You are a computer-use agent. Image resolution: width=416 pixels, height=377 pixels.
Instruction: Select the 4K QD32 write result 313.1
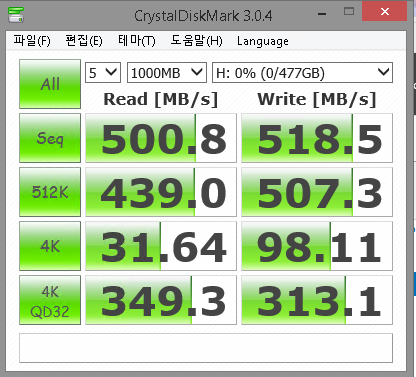click(317, 300)
